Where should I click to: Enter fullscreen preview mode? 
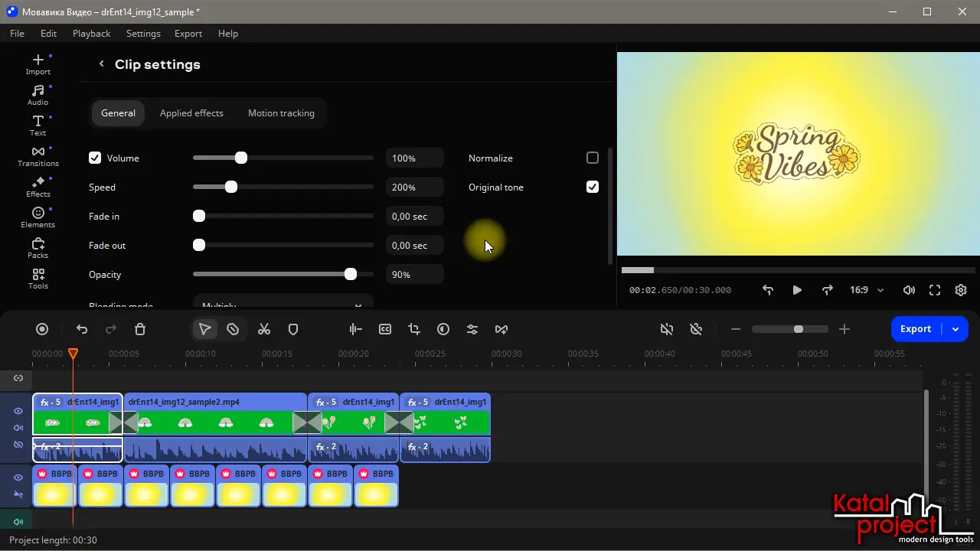pos(935,290)
